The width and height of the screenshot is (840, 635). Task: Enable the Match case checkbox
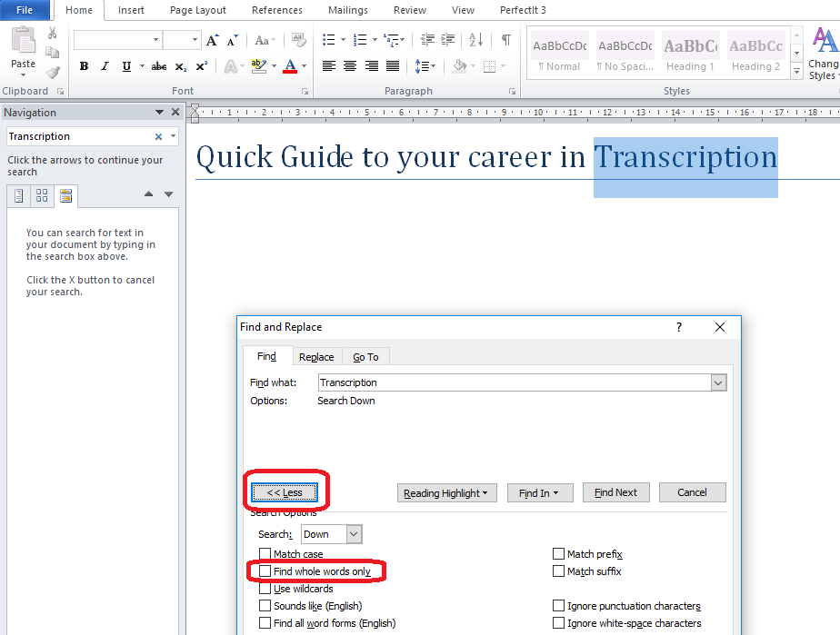[x=265, y=554]
